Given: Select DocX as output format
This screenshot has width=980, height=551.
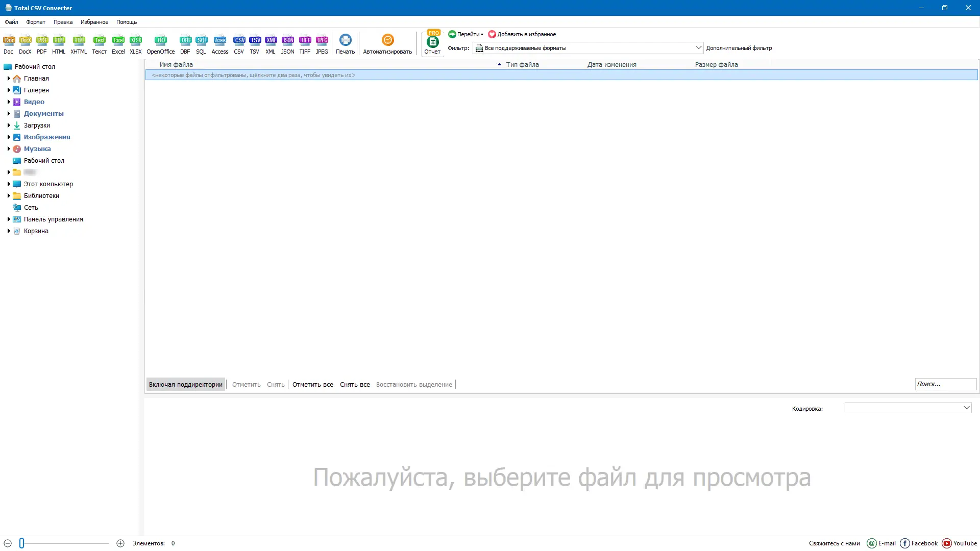Looking at the screenshot, I should click(25, 43).
